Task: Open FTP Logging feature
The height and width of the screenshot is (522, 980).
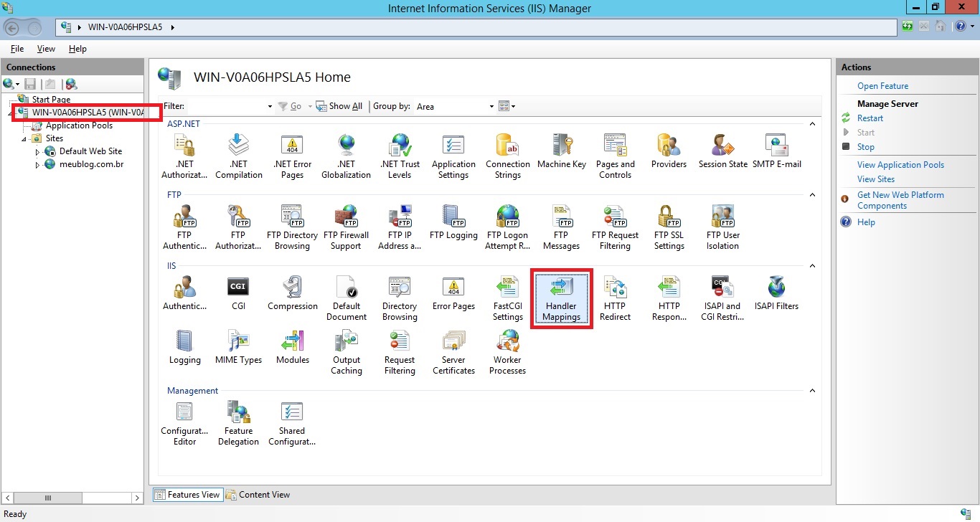Action: pyautogui.click(x=453, y=222)
